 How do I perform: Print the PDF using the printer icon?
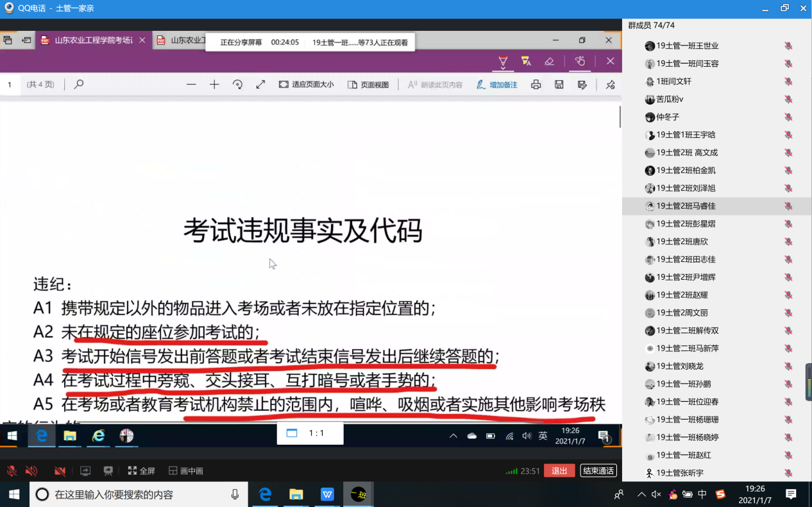(536, 85)
